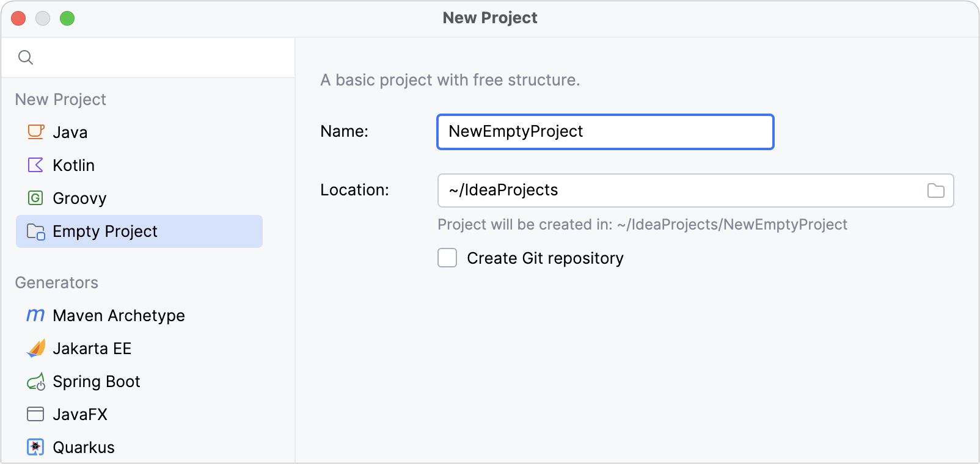Enable Create Git repository checkbox

(x=447, y=258)
